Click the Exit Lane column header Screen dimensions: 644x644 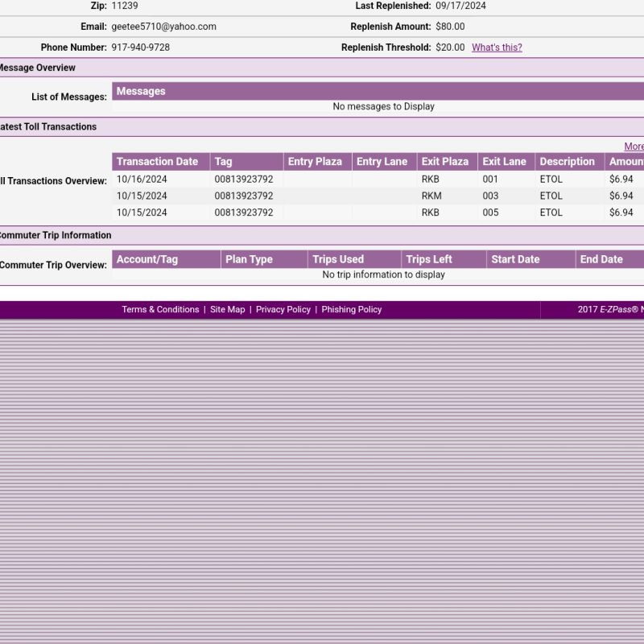tap(504, 162)
